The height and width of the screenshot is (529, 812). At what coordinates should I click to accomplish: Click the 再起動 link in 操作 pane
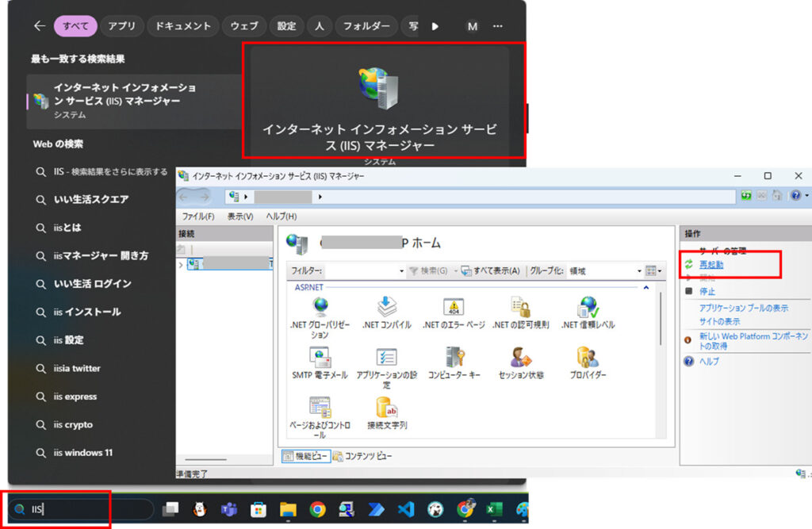point(711,265)
